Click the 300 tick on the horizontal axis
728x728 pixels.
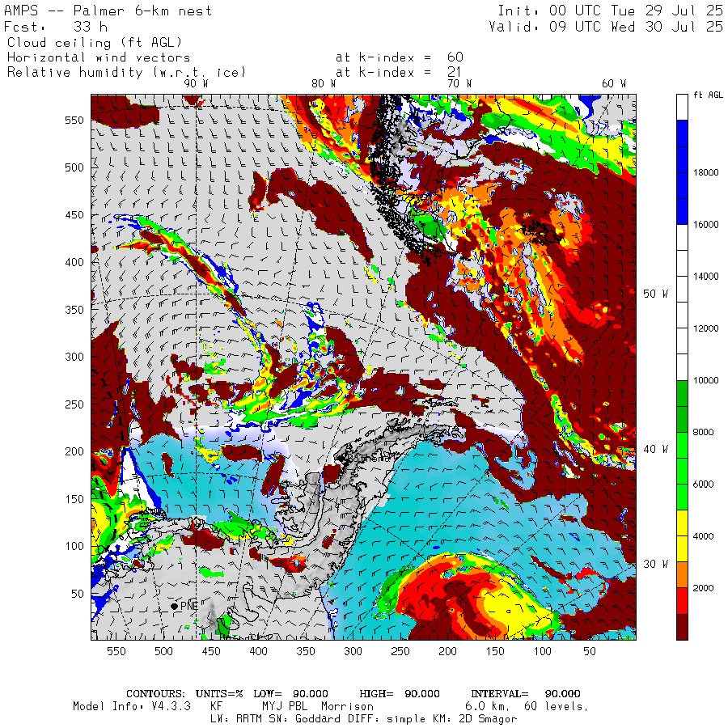pos(353,651)
